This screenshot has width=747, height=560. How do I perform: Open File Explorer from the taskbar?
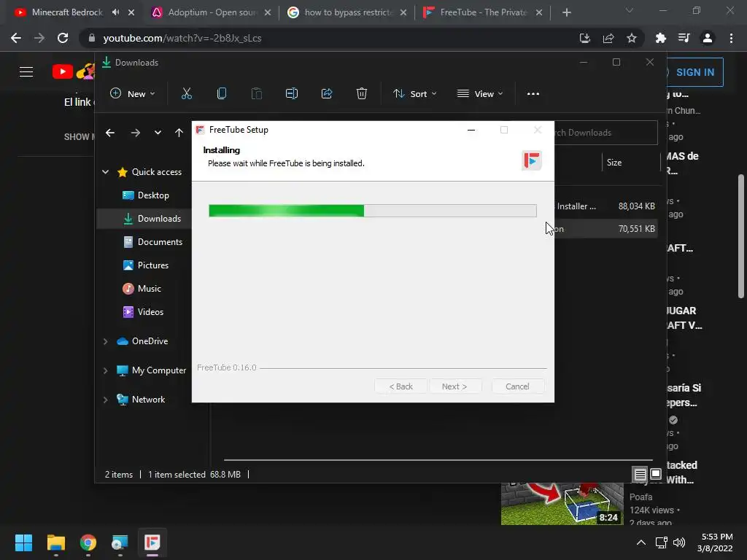click(55, 542)
